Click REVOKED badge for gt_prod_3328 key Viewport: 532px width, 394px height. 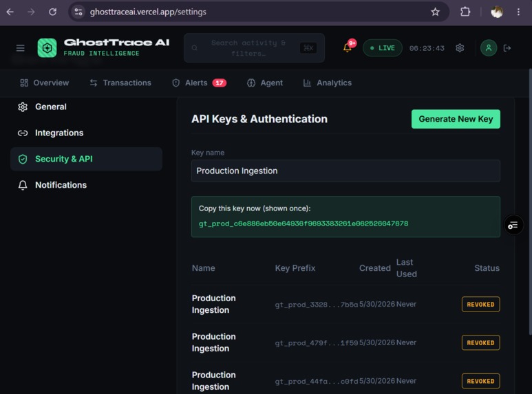click(x=480, y=305)
